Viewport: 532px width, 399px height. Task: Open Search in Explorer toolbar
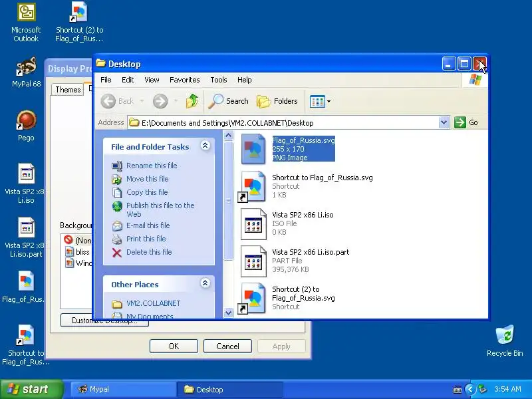228,101
